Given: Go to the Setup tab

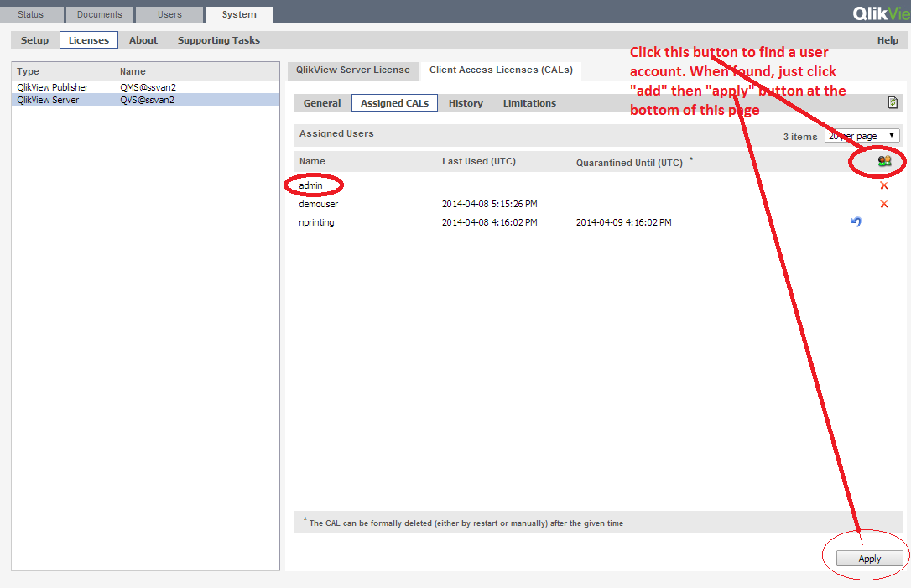Looking at the screenshot, I should coord(34,39).
